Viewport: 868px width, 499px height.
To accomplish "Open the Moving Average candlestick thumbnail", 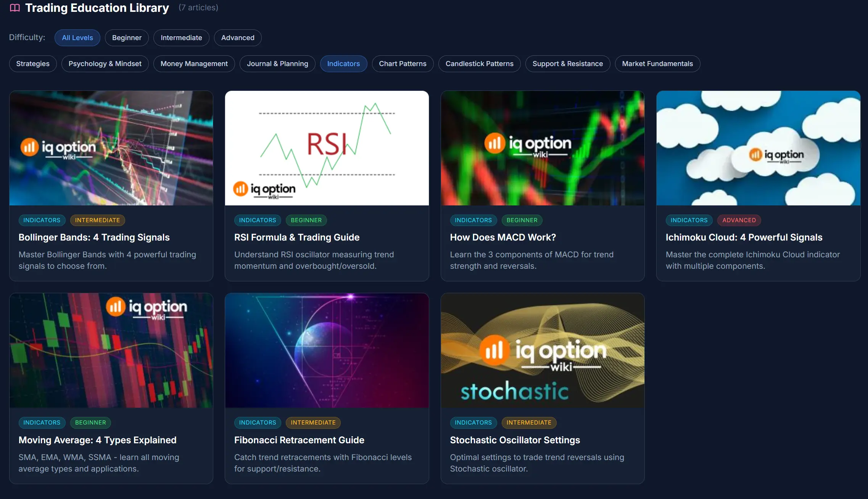I will point(111,350).
